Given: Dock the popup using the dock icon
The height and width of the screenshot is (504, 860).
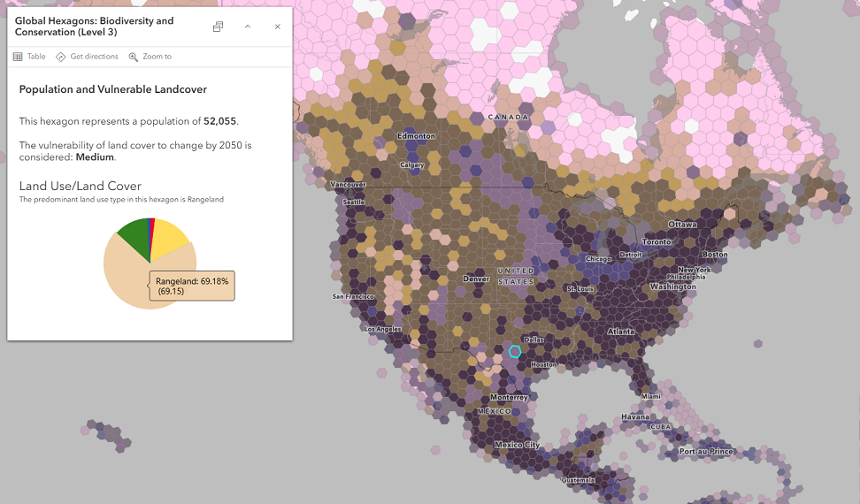Looking at the screenshot, I should click(218, 27).
